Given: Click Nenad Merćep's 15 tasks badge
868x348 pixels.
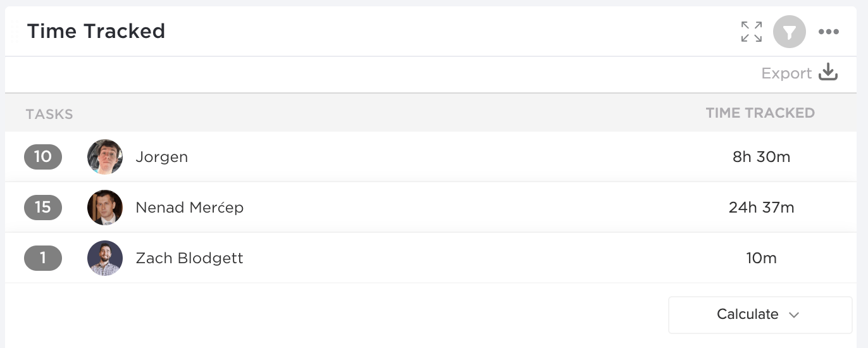Looking at the screenshot, I should pyautogui.click(x=43, y=208).
